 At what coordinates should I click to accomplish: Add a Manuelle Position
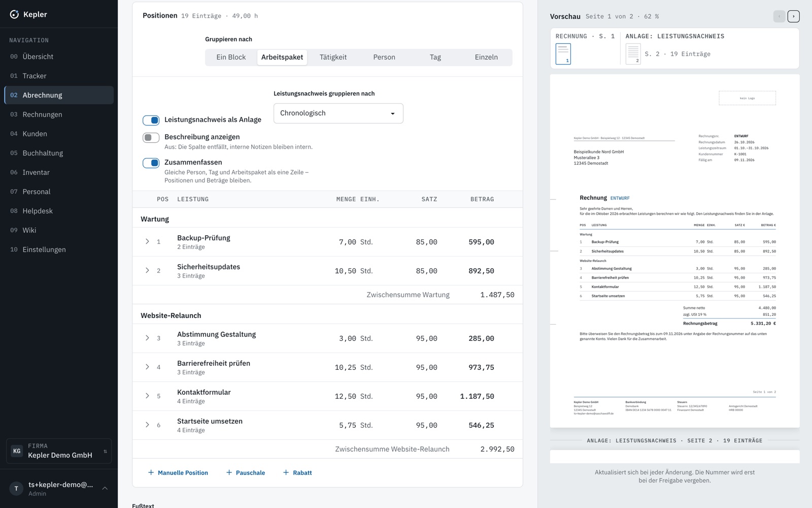[x=178, y=472]
